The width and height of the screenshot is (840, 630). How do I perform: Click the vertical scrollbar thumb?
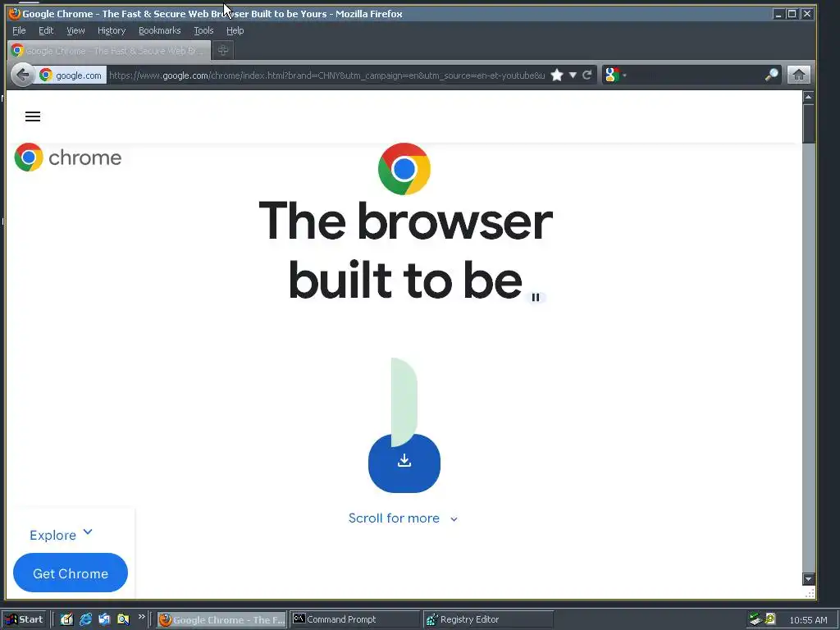pos(808,123)
